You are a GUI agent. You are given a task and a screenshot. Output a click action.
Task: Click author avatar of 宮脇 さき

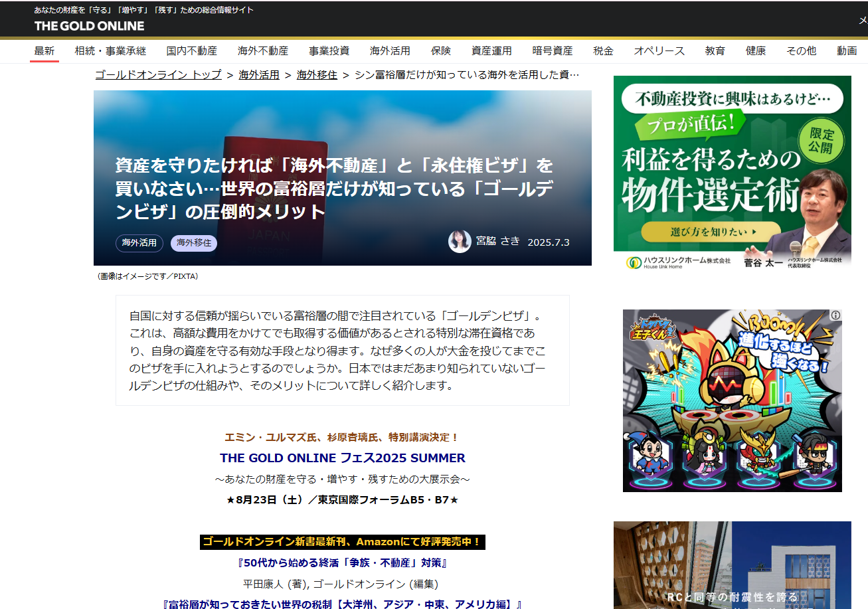460,242
